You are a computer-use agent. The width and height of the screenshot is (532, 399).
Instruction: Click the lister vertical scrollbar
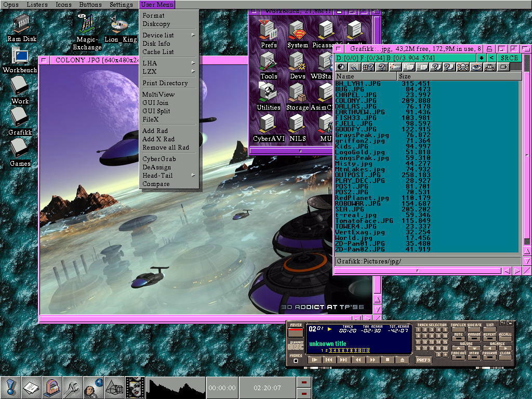(x=527, y=149)
